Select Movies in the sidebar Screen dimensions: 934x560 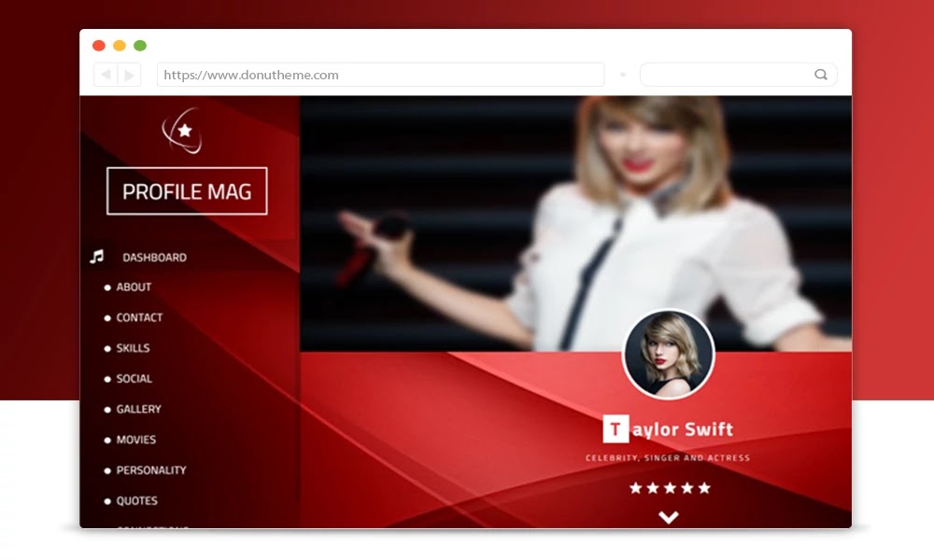pyautogui.click(x=135, y=440)
